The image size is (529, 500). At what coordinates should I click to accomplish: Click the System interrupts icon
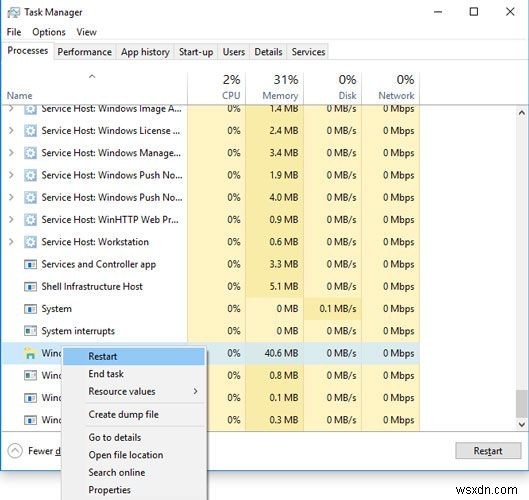pyautogui.click(x=30, y=331)
